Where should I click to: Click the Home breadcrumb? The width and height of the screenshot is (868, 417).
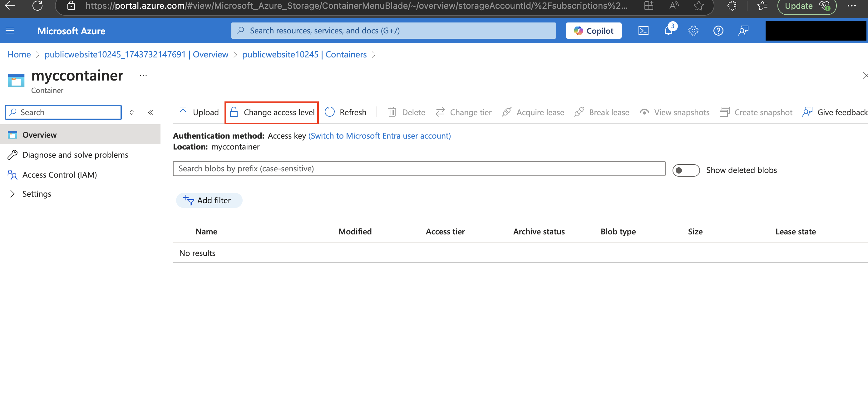click(19, 54)
